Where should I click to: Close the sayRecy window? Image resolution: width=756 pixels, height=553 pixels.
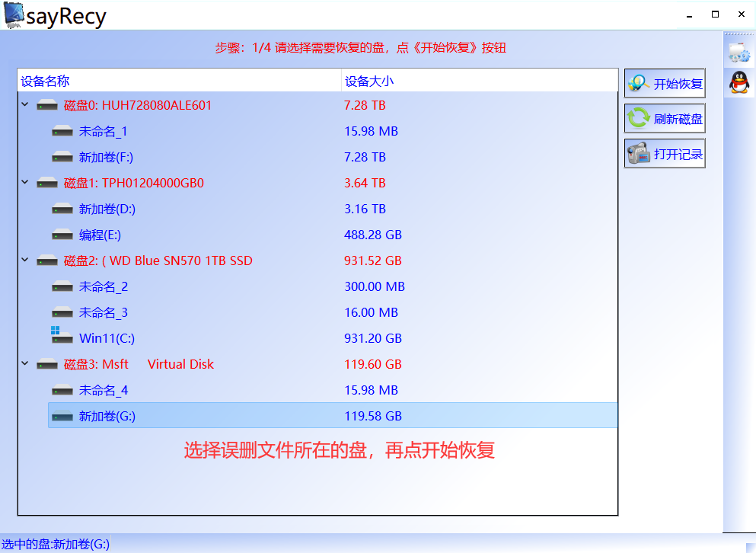click(x=742, y=14)
